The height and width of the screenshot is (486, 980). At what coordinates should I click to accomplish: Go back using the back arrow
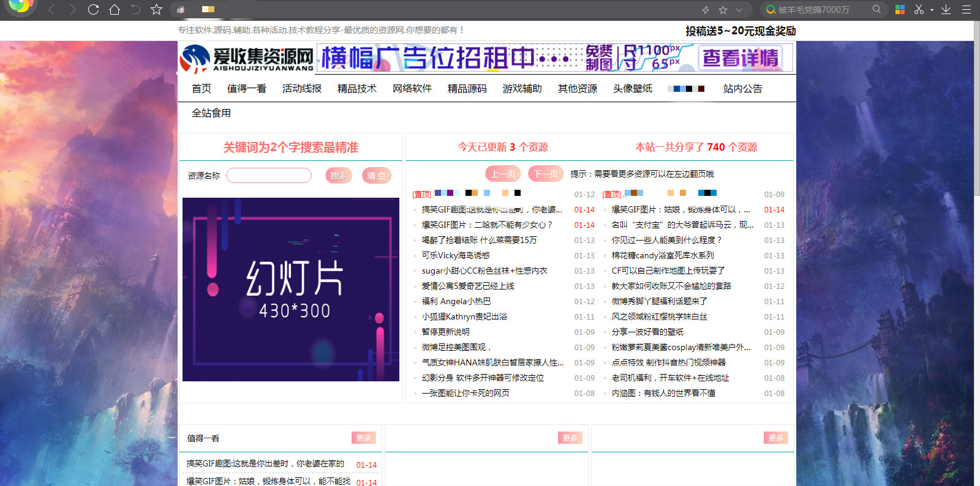(x=51, y=9)
